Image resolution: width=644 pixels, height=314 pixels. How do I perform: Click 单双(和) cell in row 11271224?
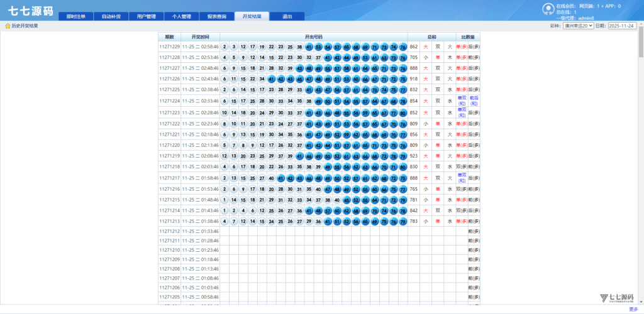coord(462,101)
